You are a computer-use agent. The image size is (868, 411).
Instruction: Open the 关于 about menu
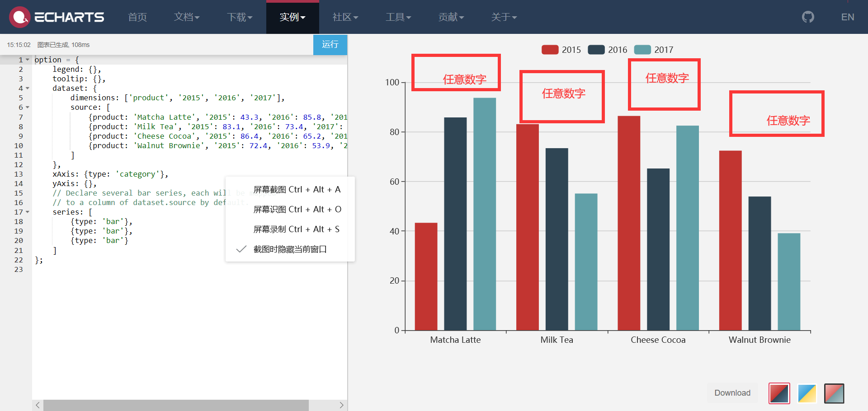point(504,17)
